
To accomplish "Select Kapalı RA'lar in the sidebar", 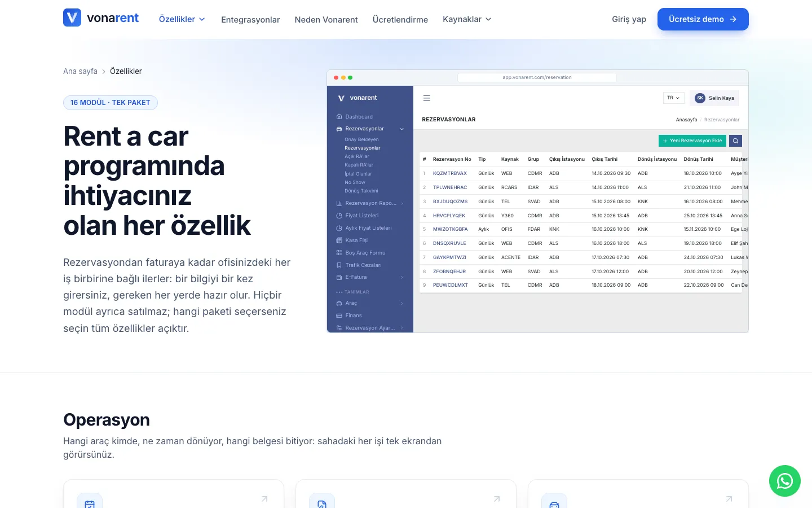I will [x=359, y=165].
